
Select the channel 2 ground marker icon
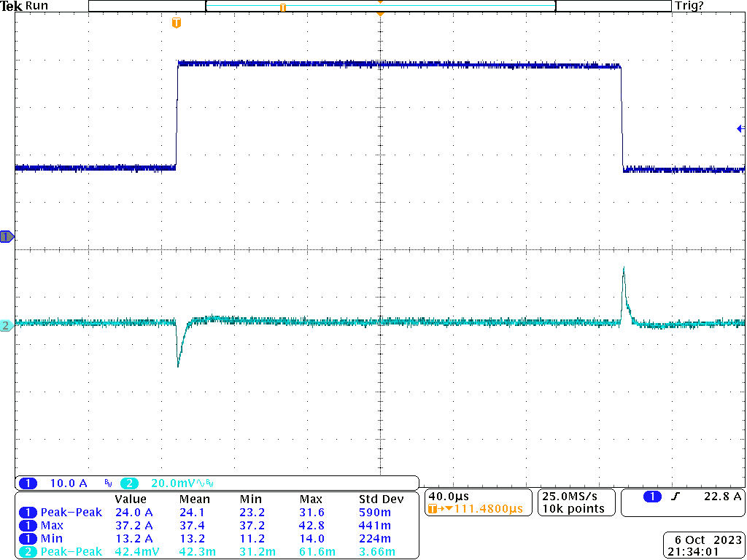pos(5,326)
